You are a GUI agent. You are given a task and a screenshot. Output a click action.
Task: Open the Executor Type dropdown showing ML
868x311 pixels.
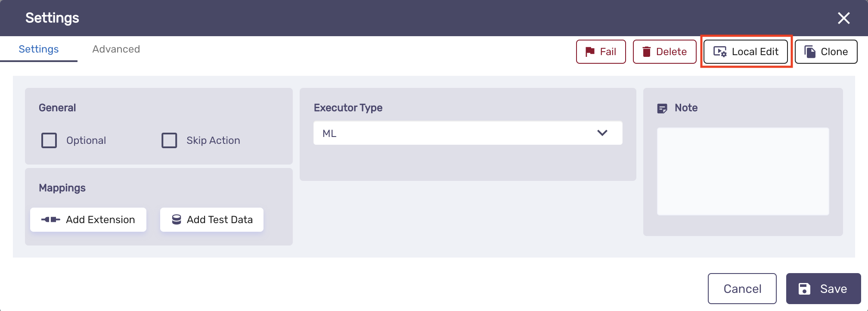[x=468, y=133]
